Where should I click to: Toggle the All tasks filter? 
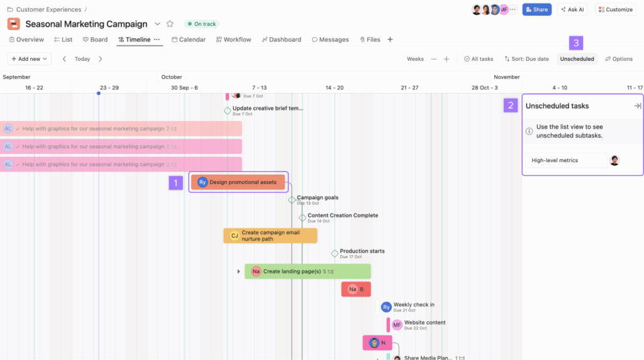[479, 59]
